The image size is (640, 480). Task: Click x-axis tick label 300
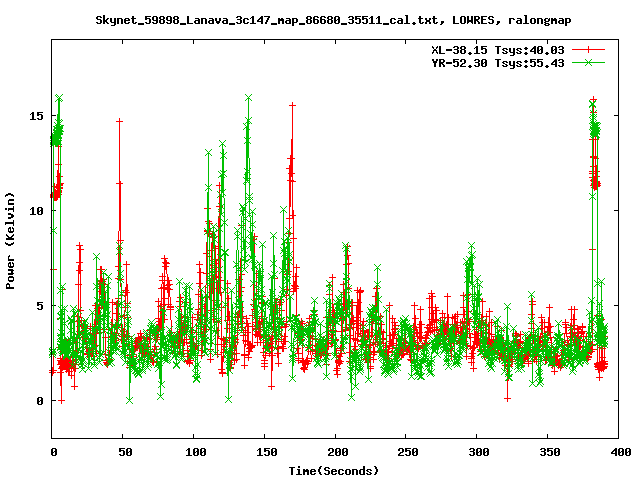(x=479, y=452)
